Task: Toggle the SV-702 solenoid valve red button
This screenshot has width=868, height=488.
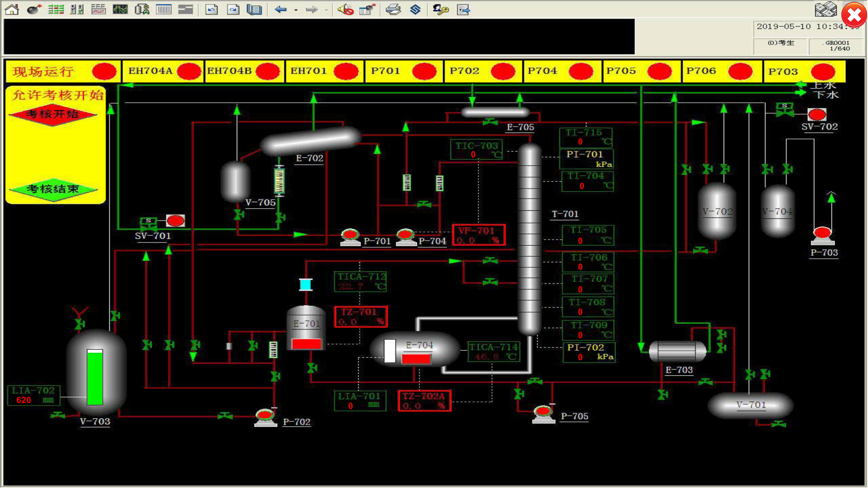Action: [817, 114]
